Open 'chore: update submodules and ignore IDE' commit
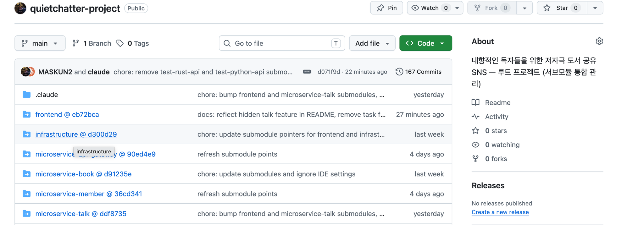 coord(276,174)
